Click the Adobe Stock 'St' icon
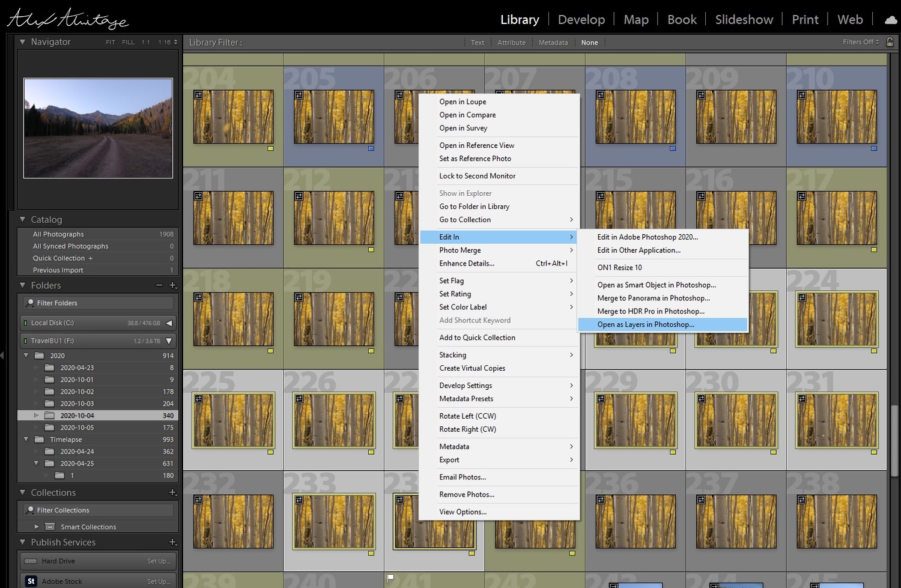 (x=31, y=581)
